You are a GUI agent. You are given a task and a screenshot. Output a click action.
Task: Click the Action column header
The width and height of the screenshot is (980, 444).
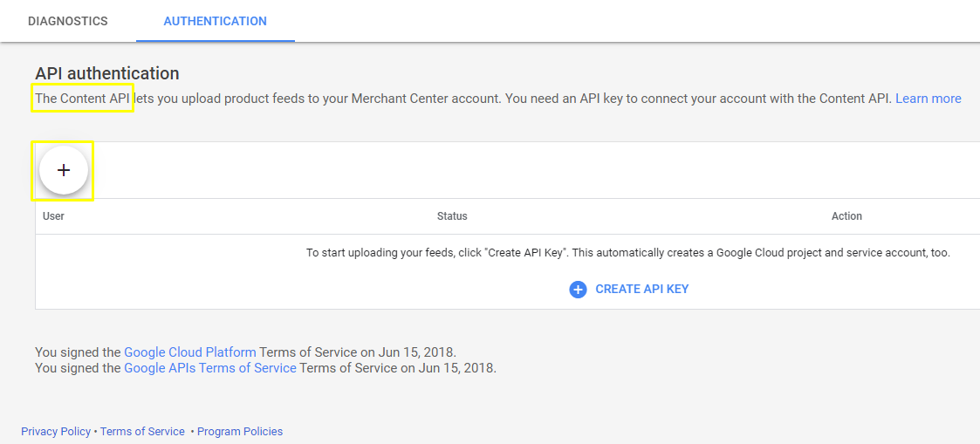tap(846, 216)
